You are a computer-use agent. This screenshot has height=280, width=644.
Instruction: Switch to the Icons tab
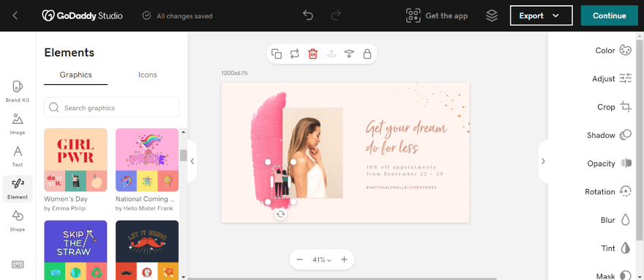[147, 75]
